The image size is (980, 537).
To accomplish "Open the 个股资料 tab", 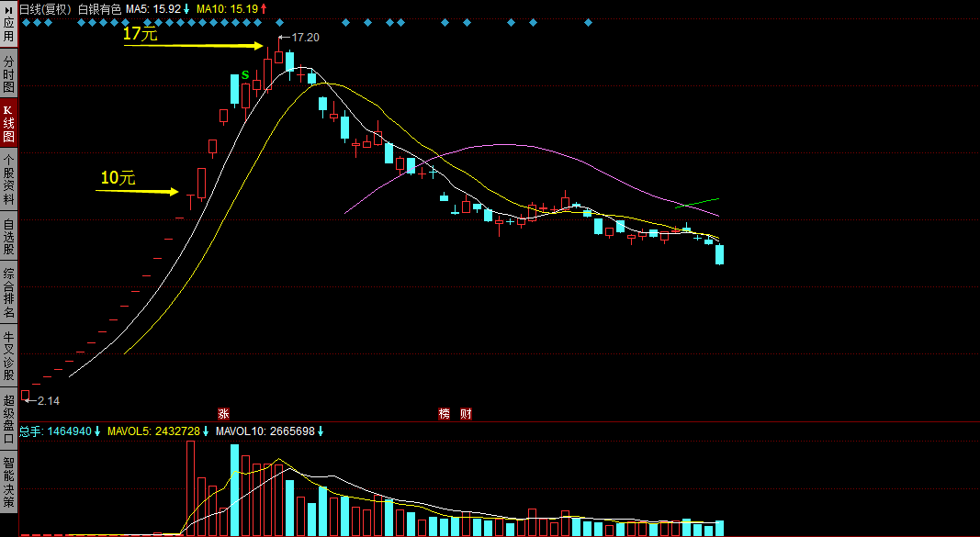I will tap(9, 180).
